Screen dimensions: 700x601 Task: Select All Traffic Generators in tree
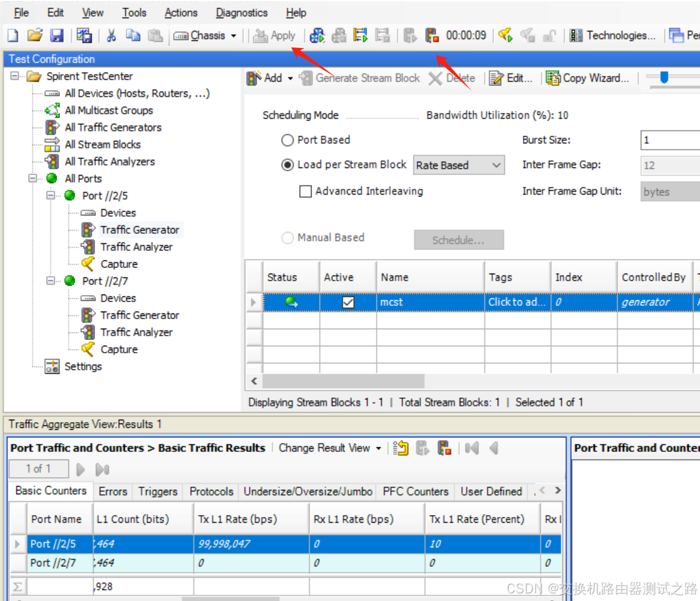pyautogui.click(x=113, y=127)
